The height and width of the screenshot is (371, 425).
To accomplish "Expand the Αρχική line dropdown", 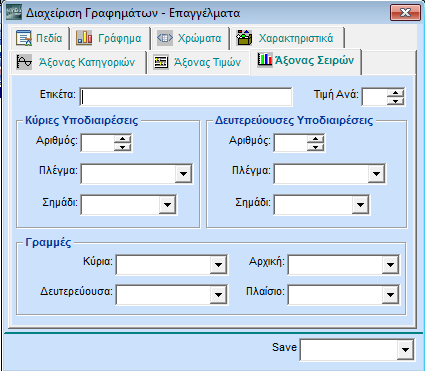I will 390,265.
